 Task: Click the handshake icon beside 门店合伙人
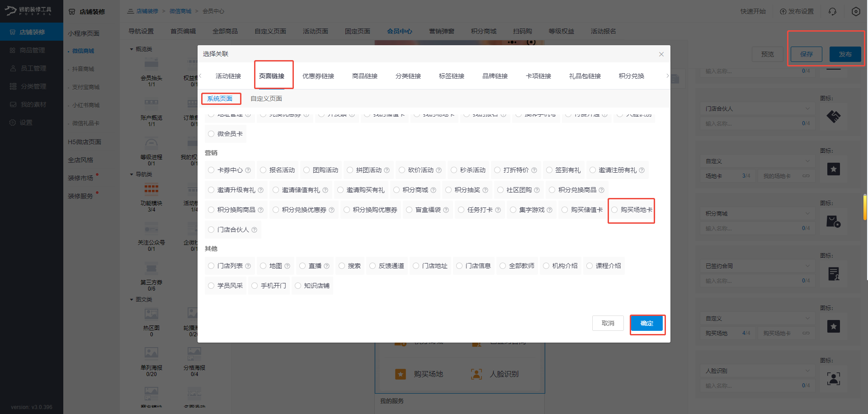[833, 116]
